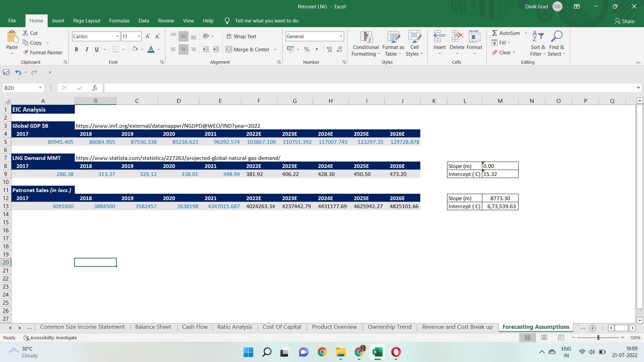Open the Formulas ribbon tab
Viewport: 644px width, 362px height.
click(119, 20)
